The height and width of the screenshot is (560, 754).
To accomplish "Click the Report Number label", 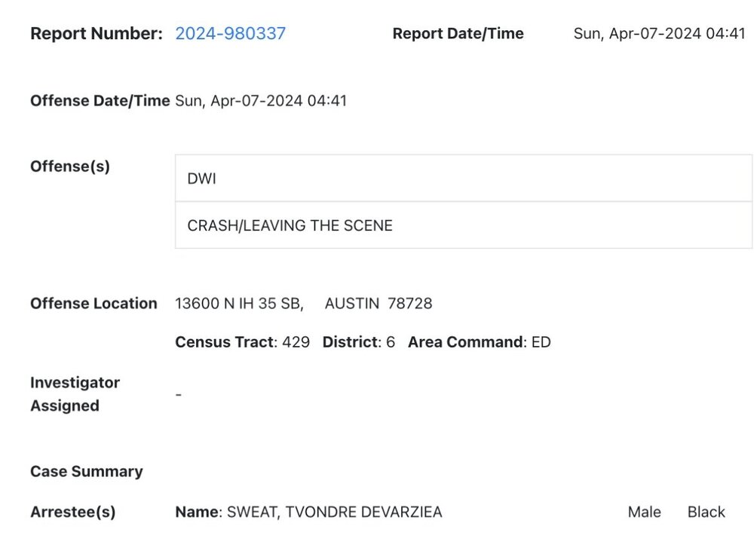I will (x=96, y=33).
